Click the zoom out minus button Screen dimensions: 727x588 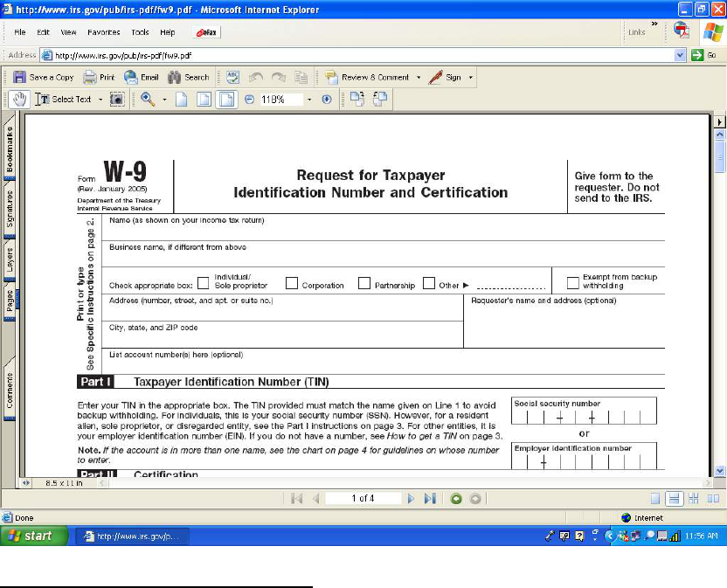249,100
